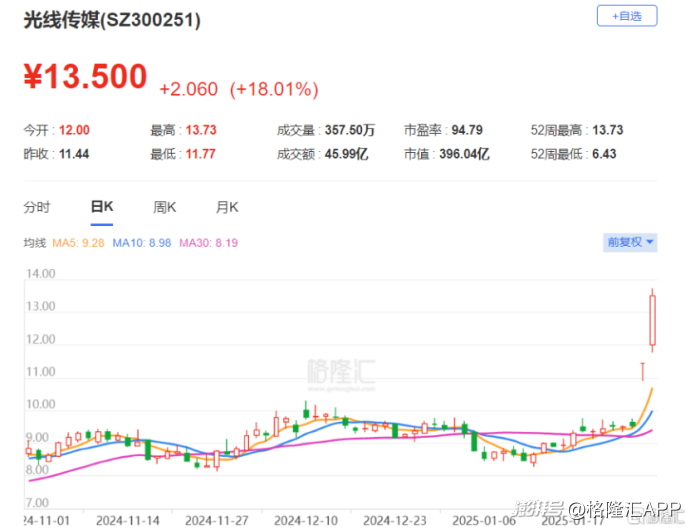The width and height of the screenshot is (690, 530).
Task: Select the 日K daily chart tab
Action: pos(102,207)
